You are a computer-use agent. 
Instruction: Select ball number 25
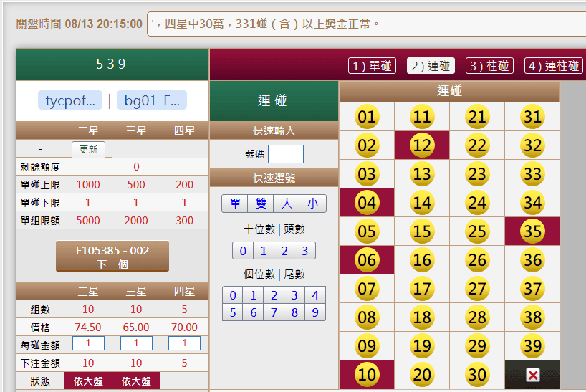[477, 231]
